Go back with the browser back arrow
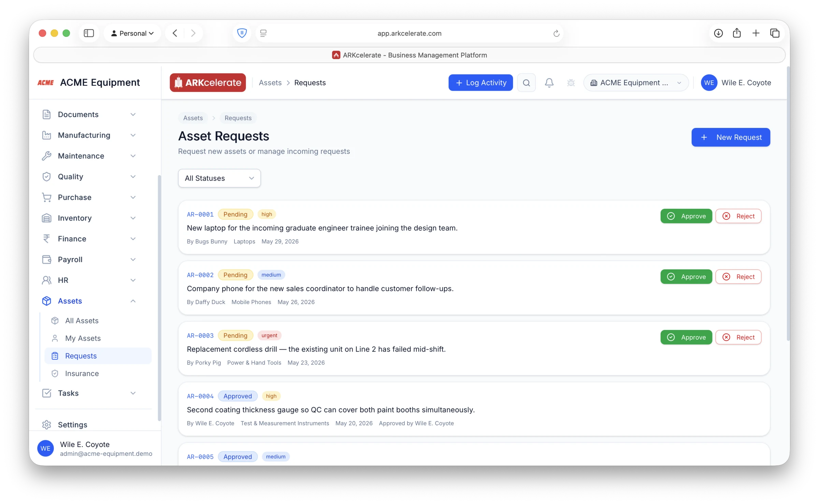The height and width of the screenshot is (504, 819). (175, 33)
